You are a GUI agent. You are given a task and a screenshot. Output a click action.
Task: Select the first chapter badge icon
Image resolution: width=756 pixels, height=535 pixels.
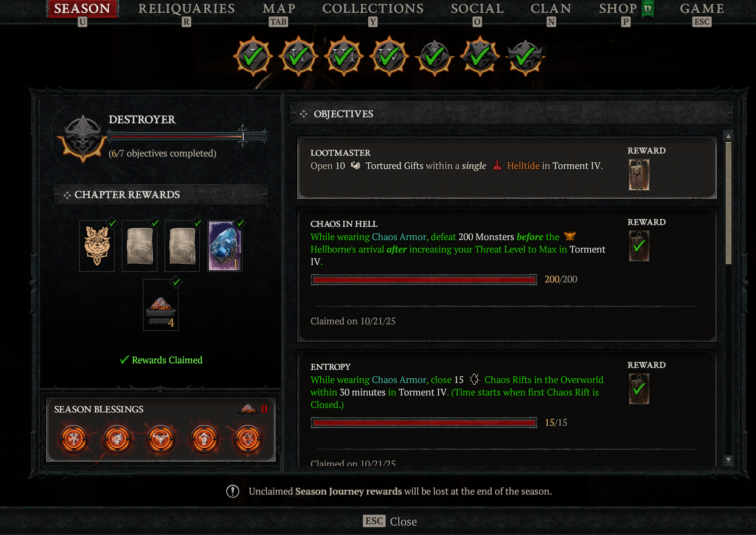(253, 57)
